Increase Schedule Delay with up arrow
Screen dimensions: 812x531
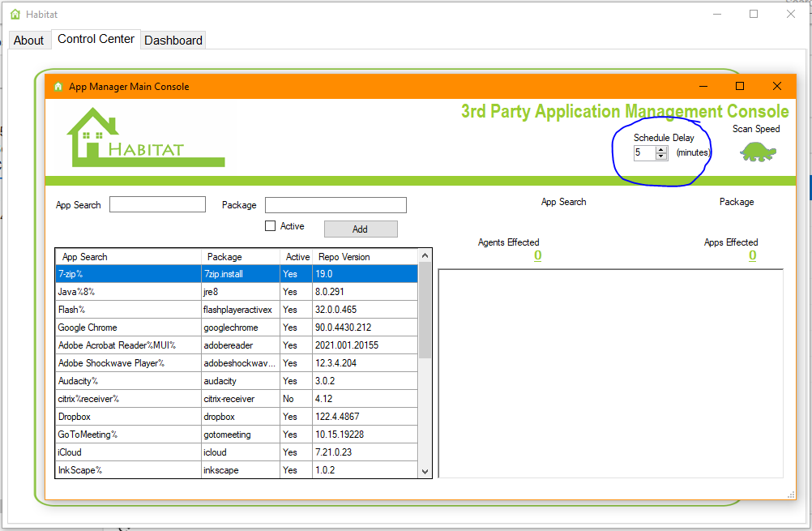(x=661, y=149)
